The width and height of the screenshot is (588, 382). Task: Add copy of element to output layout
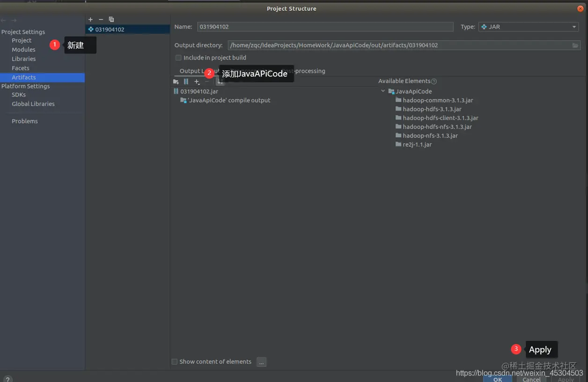[x=197, y=82]
